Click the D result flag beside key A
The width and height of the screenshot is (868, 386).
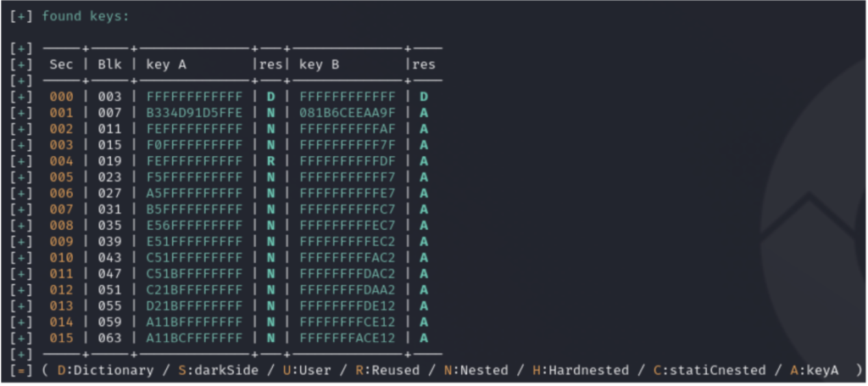click(270, 97)
